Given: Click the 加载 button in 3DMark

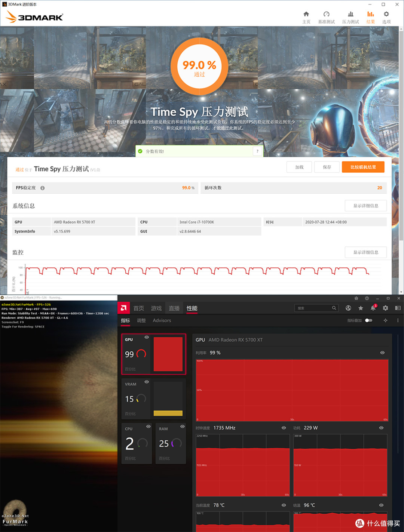Looking at the screenshot, I should (299, 167).
